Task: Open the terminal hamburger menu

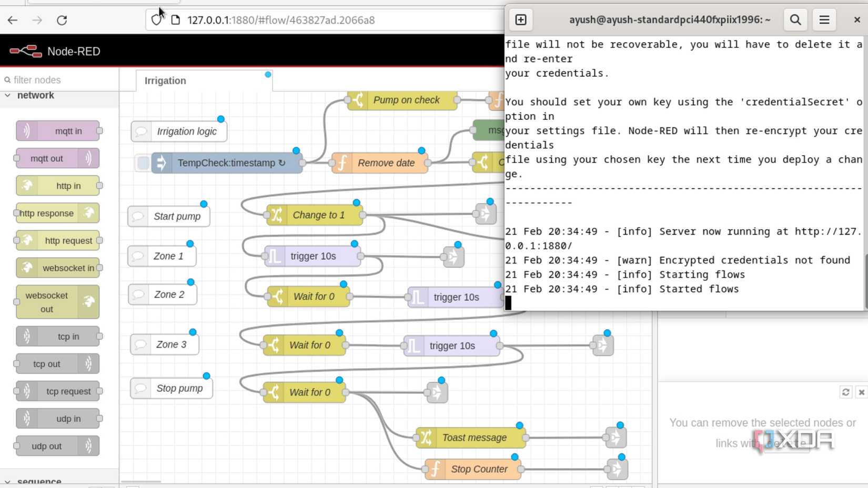Action: pos(824,19)
